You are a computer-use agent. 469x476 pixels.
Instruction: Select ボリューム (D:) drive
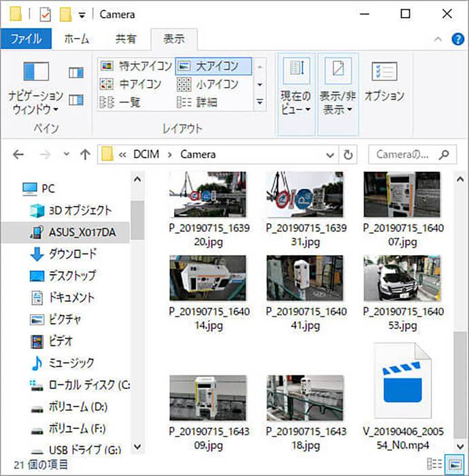click(x=69, y=407)
